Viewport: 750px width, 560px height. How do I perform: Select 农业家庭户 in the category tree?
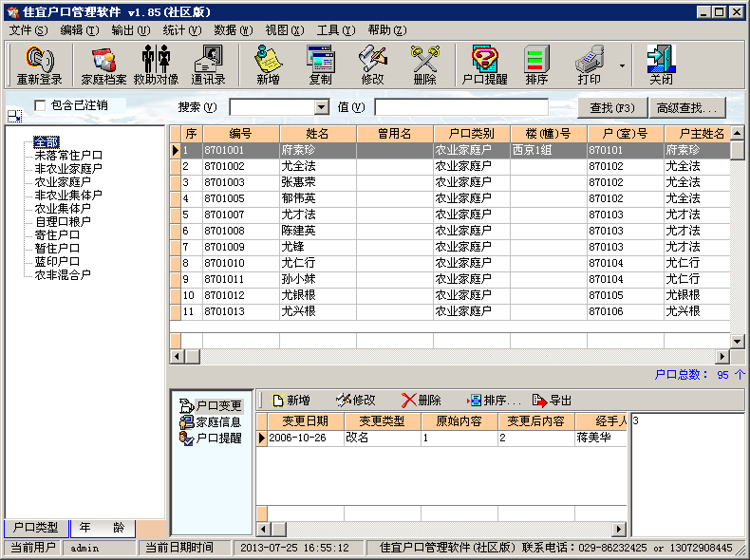click(63, 181)
